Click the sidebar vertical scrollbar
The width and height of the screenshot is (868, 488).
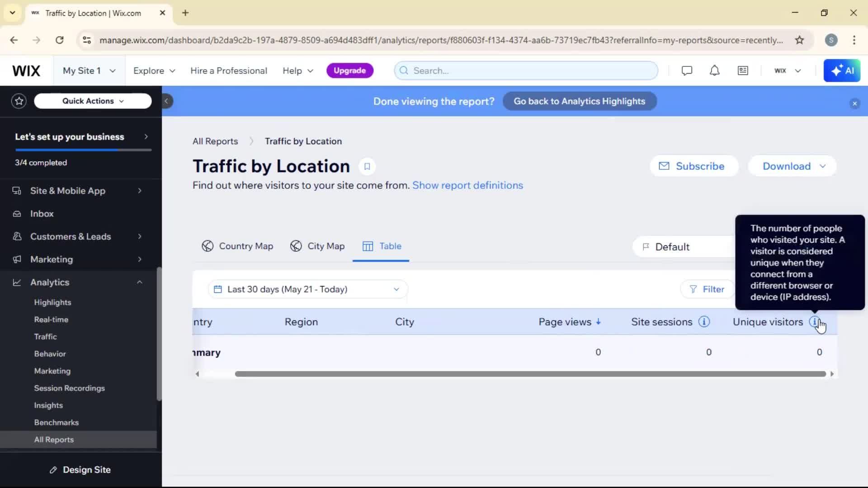(x=159, y=333)
